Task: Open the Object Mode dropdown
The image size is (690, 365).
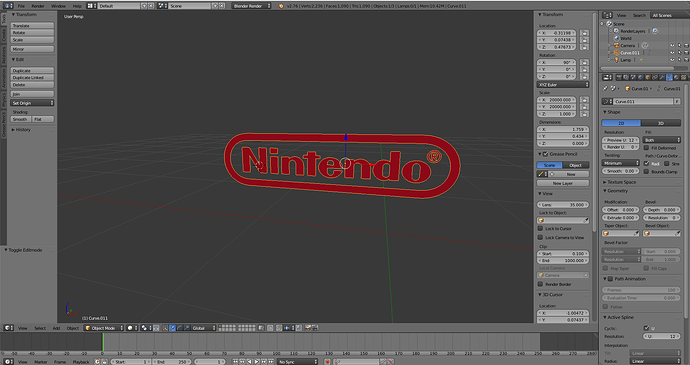Action: coord(104,328)
